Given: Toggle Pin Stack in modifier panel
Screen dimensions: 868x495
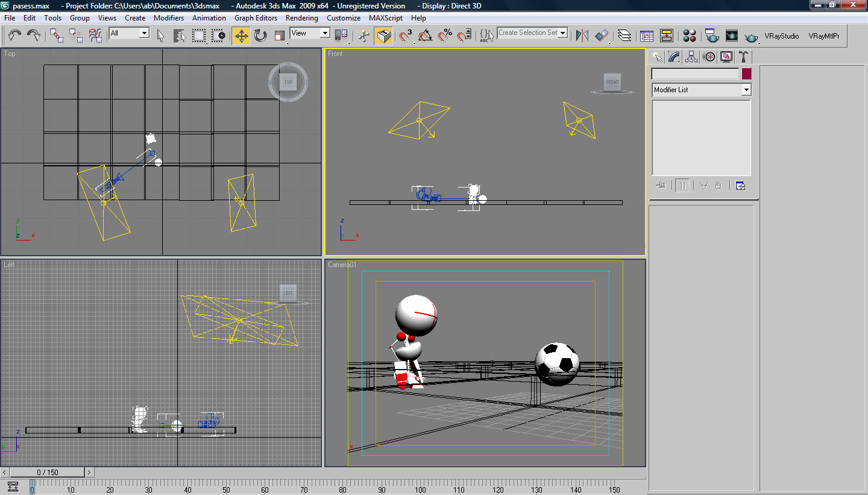Looking at the screenshot, I should pos(661,186).
